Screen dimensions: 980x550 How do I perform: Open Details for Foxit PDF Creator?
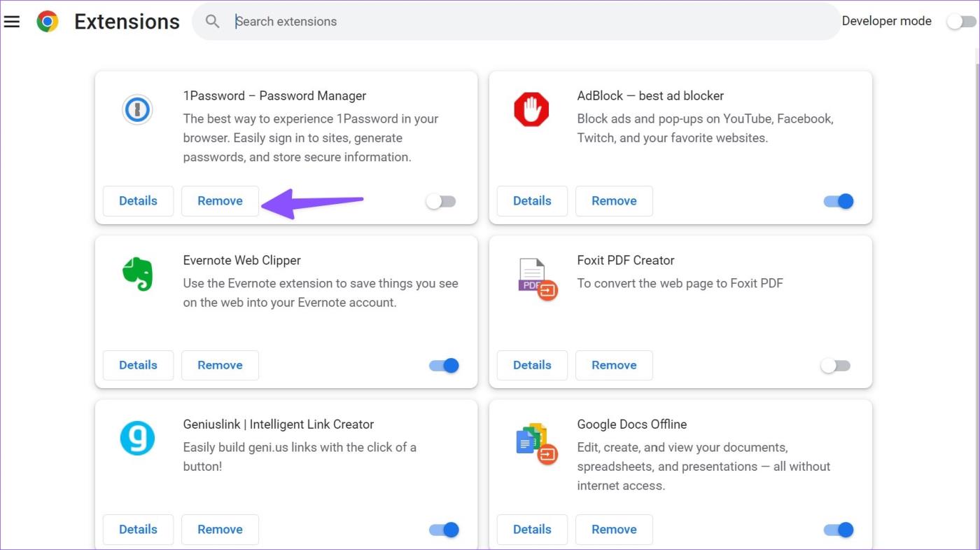tap(532, 365)
